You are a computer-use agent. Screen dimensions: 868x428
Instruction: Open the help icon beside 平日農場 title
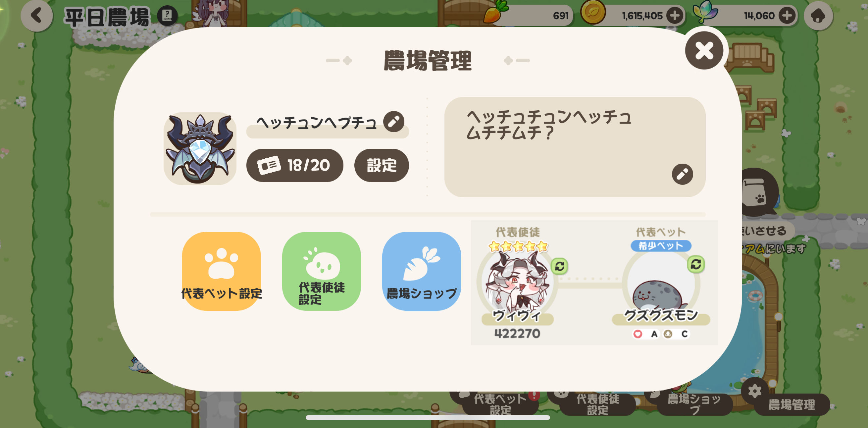click(x=167, y=16)
